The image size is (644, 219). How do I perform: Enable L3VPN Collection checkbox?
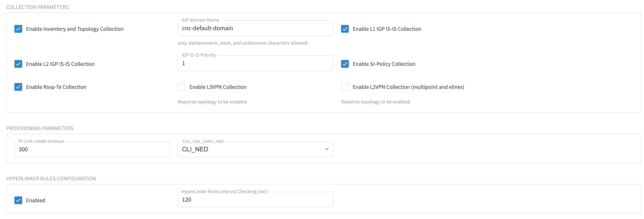point(181,87)
